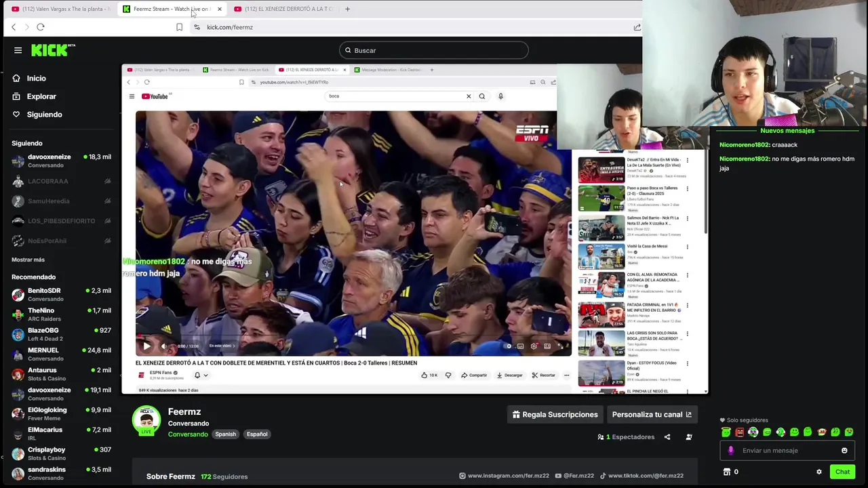Click the YouTube search magnifier icon
This screenshot has width=868, height=488.
(482, 96)
